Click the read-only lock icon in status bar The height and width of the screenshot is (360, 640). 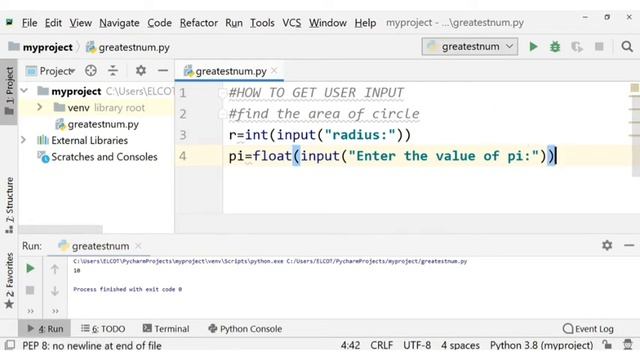click(x=607, y=345)
